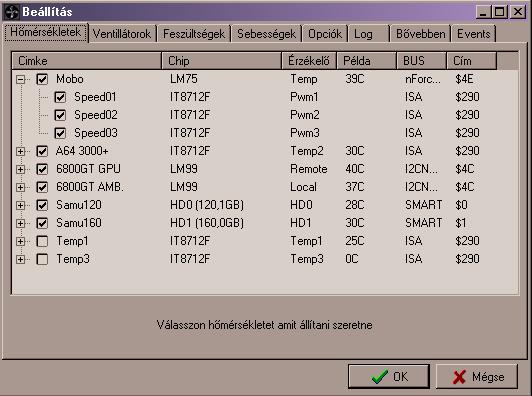Expand the Samu120 tree node
Screen dimensions: 532x396
21,205
